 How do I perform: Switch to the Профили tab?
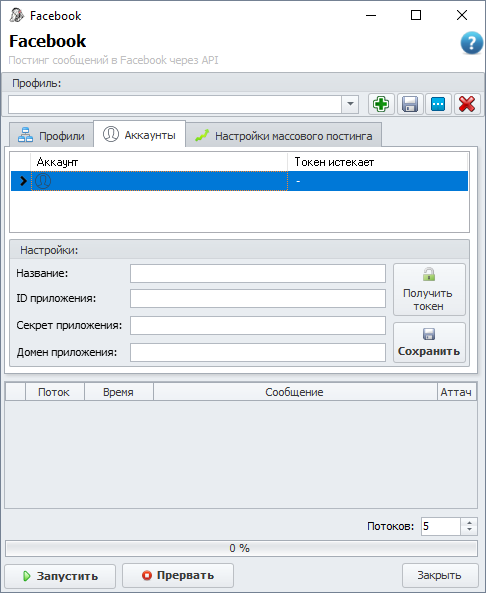(x=51, y=135)
